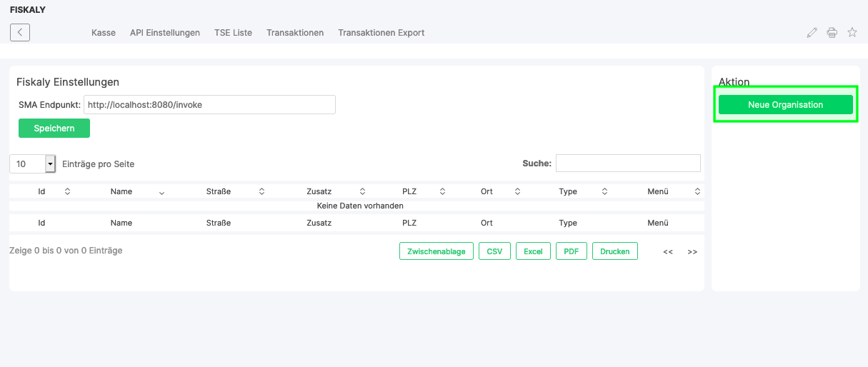Viewport: 868px width, 367px height.
Task: Sort table by Straße column
Action: (261, 191)
